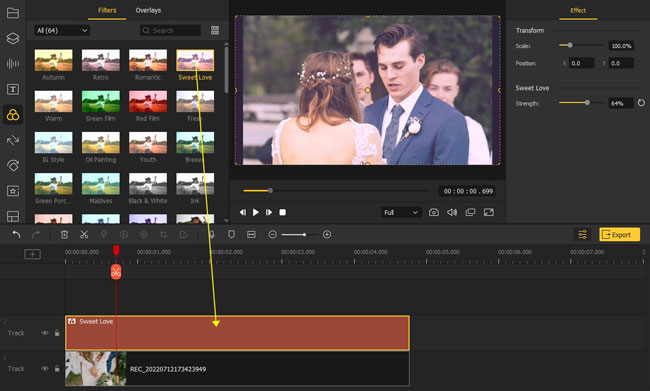
Task: Open the animation panel icon in sidebar
Action: 13,165
